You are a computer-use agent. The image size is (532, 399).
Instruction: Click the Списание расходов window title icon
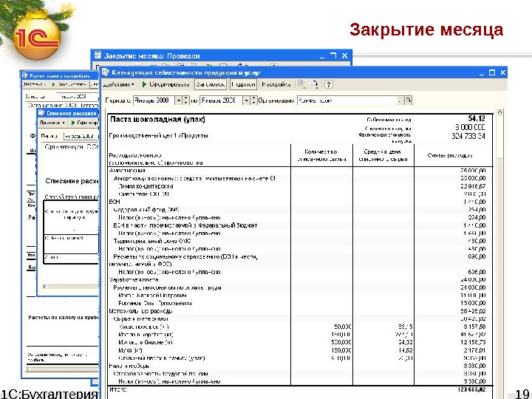[41, 113]
